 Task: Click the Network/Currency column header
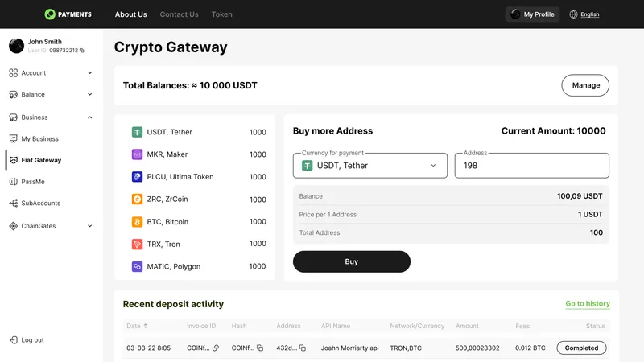point(417,326)
